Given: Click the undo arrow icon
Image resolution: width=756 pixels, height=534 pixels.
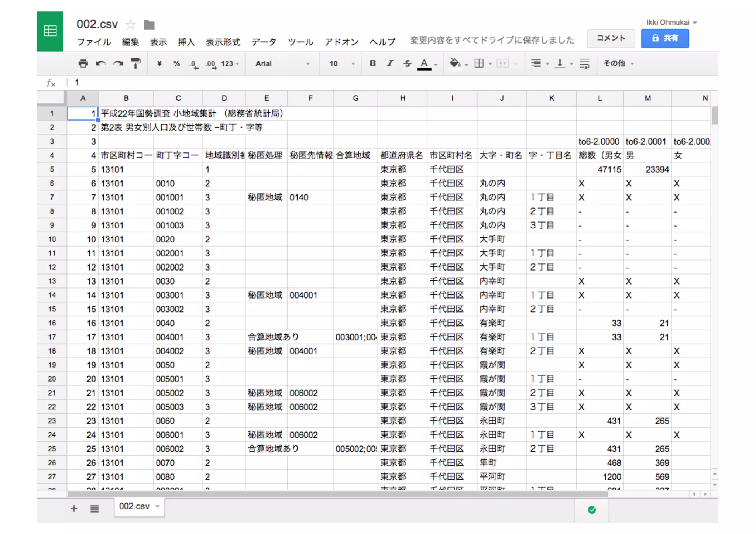Looking at the screenshot, I should point(100,63).
